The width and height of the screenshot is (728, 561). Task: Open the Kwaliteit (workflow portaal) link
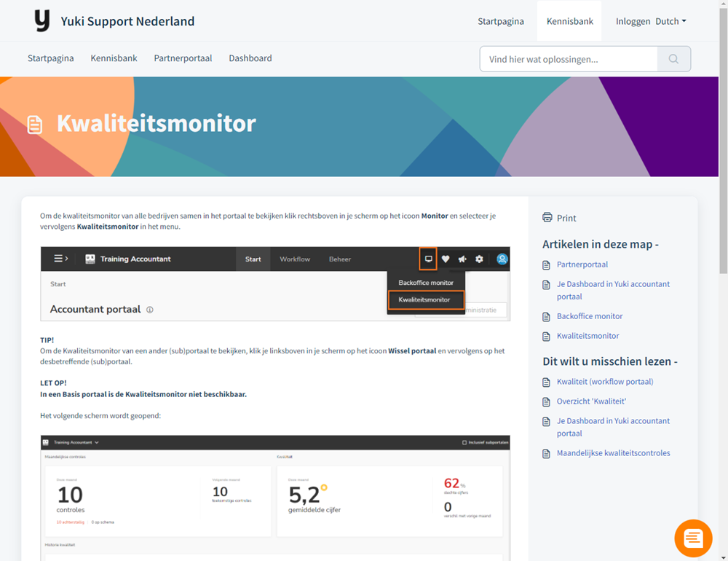tap(605, 382)
